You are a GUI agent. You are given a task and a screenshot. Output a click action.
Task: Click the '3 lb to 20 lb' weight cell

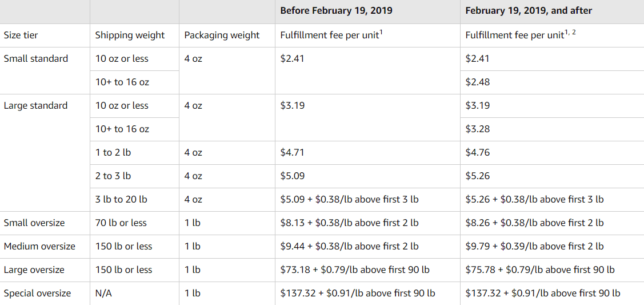[121, 199]
